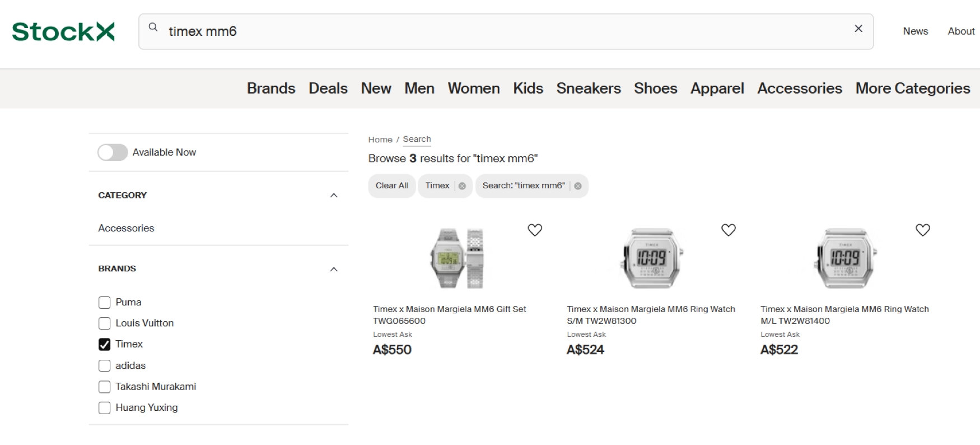Click the StockX logo
The image size is (980, 445).
(63, 31)
